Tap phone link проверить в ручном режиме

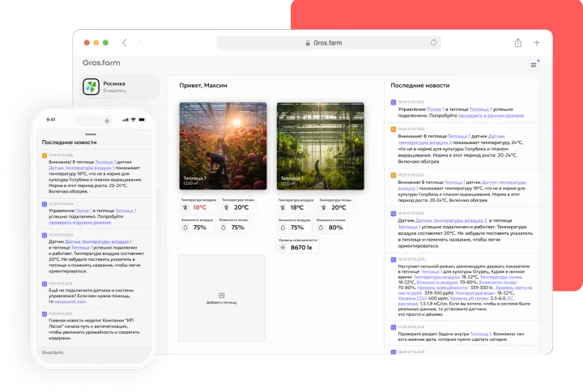(80, 223)
